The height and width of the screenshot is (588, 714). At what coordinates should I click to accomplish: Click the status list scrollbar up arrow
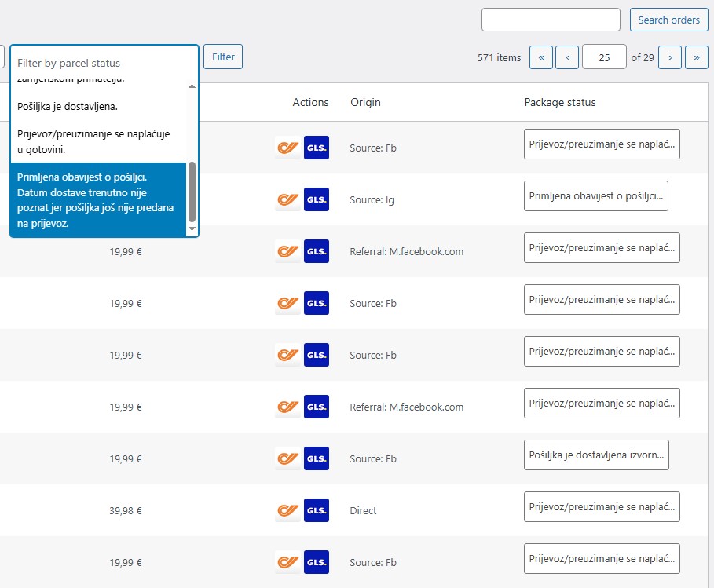coord(192,86)
